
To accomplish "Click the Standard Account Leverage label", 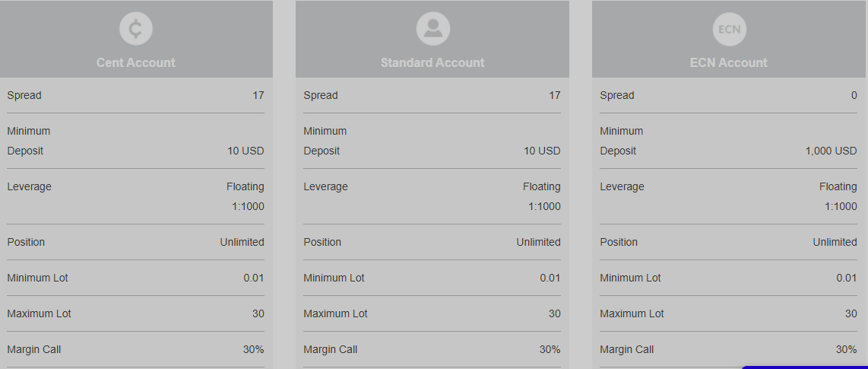I will pyautogui.click(x=325, y=186).
